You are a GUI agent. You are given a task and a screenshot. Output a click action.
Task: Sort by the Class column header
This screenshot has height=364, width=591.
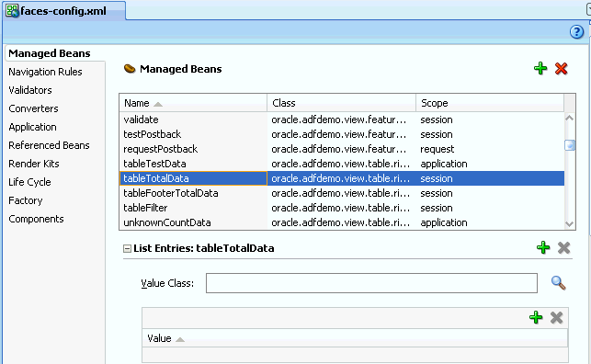pos(342,103)
